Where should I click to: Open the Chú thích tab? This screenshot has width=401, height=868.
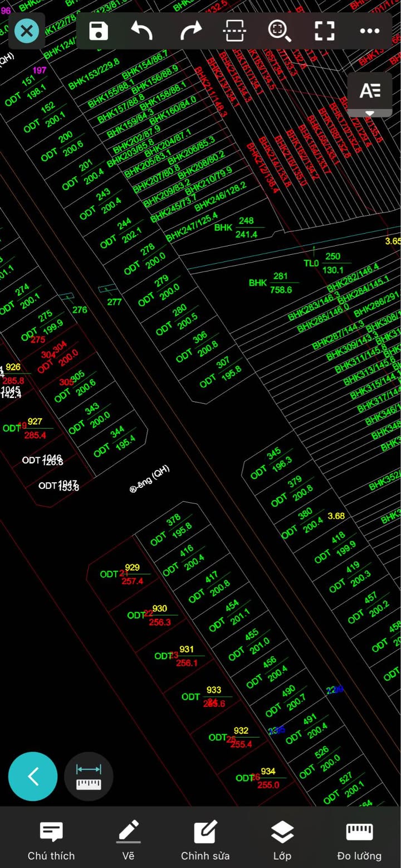(51, 841)
